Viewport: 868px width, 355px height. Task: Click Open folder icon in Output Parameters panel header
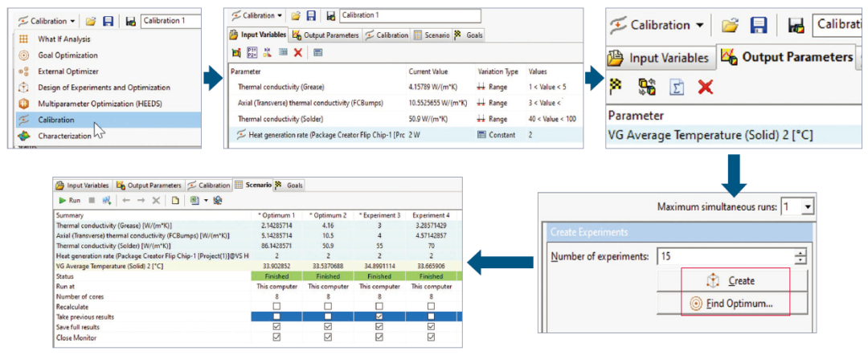(x=730, y=25)
